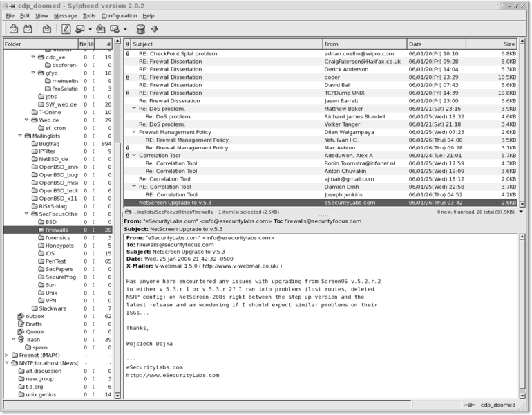The image size is (532, 415).
Task: Select the Bugtraq mailing list folder
Action: tap(59, 144)
